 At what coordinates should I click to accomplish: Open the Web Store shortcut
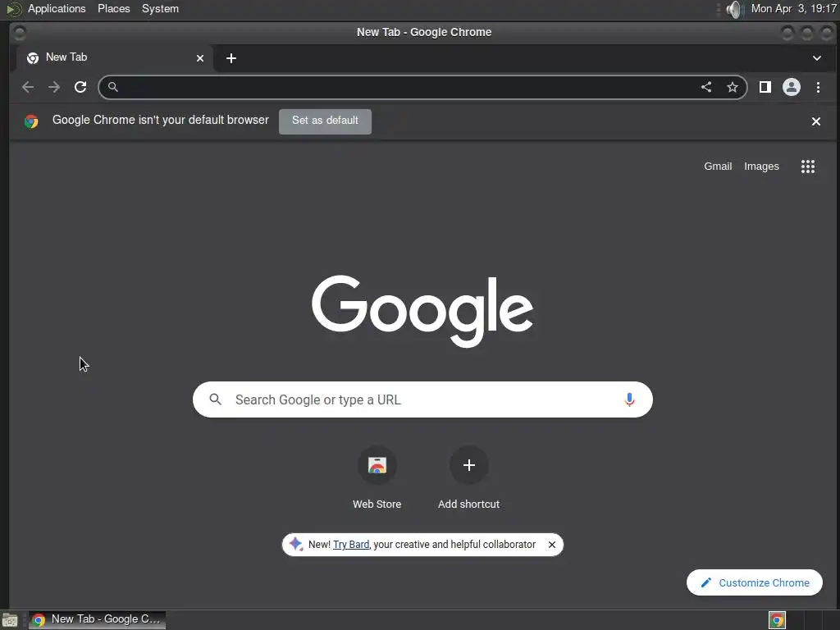point(377,477)
